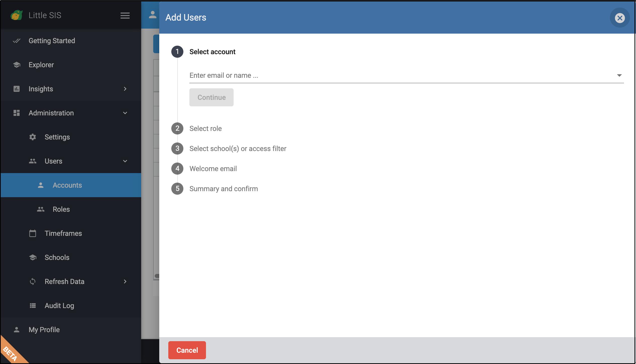Click the Getting Started checkmark icon
Screen dimensions: 636x364
[x=17, y=41]
